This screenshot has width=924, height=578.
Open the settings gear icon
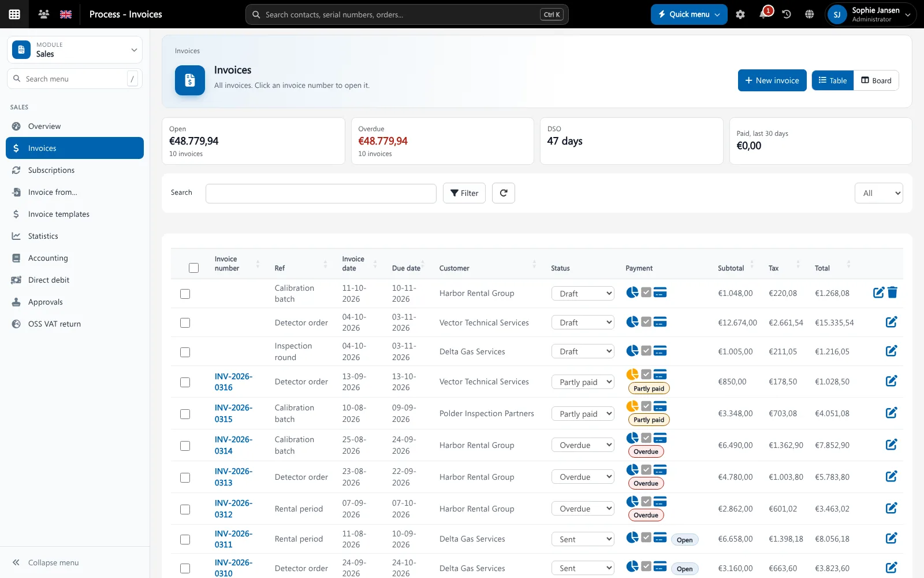tap(740, 14)
